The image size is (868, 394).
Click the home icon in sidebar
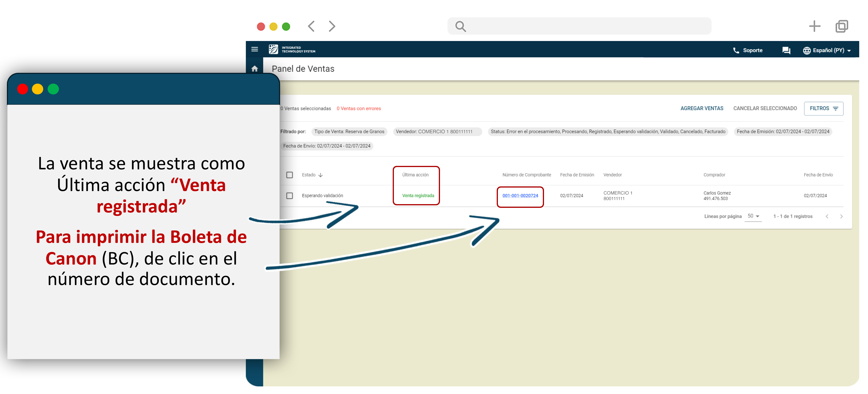pos(254,69)
